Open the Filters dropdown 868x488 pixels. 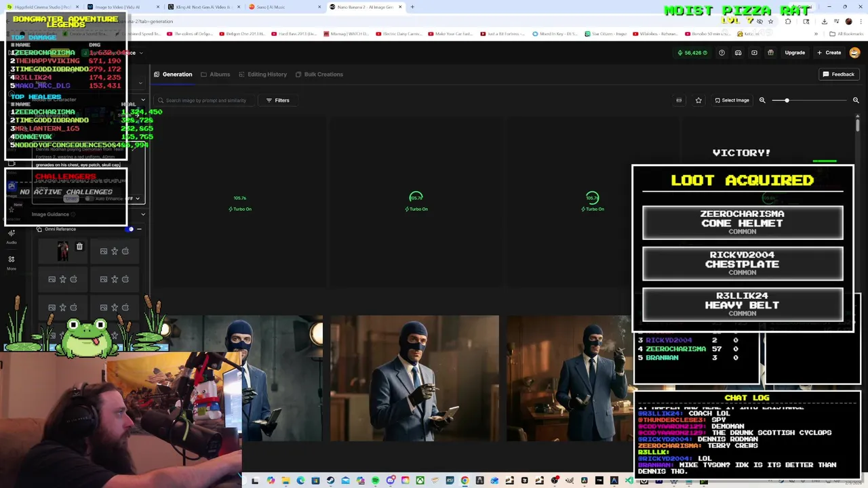(277, 100)
